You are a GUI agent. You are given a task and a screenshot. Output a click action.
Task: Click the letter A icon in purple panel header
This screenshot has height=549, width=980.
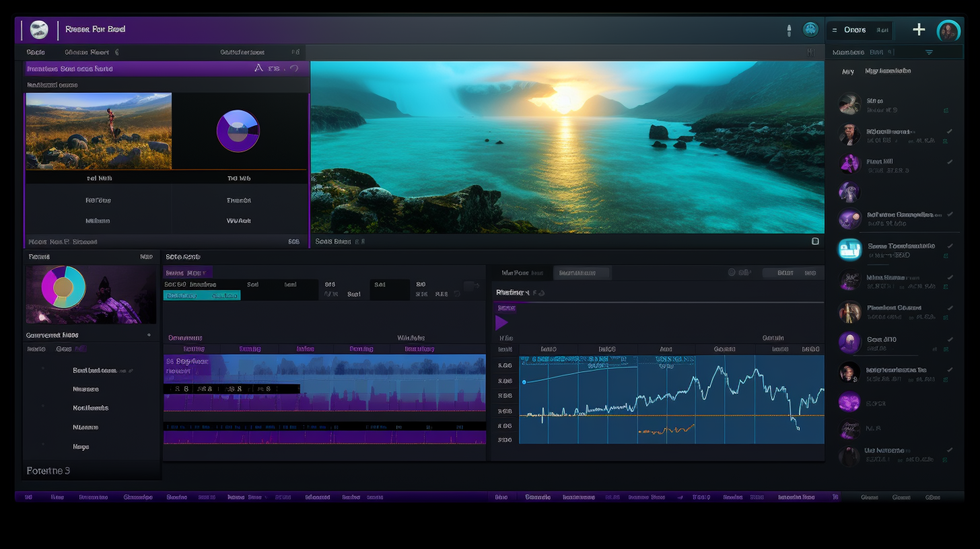coord(259,68)
